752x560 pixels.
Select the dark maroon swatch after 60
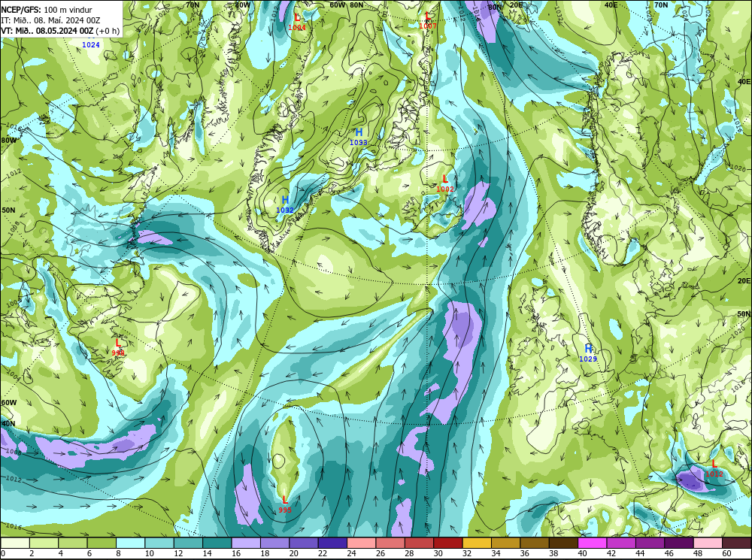(737, 543)
